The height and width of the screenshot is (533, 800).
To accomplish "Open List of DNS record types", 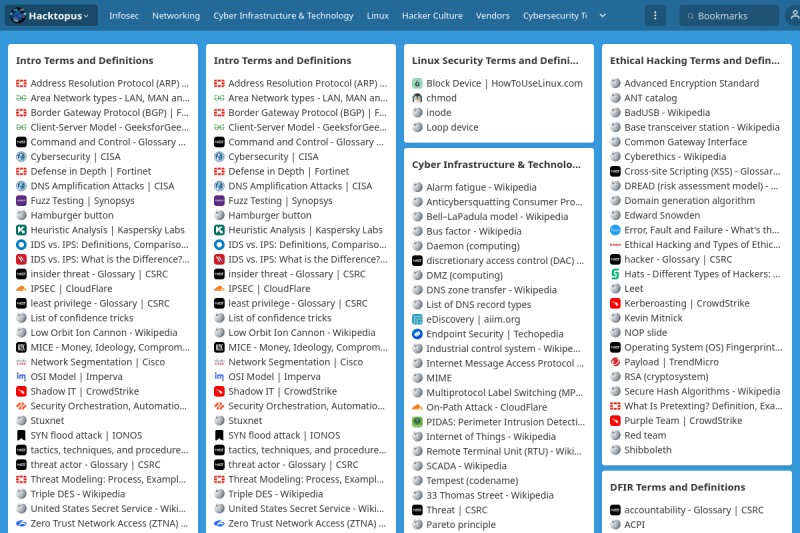I will tap(479, 305).
